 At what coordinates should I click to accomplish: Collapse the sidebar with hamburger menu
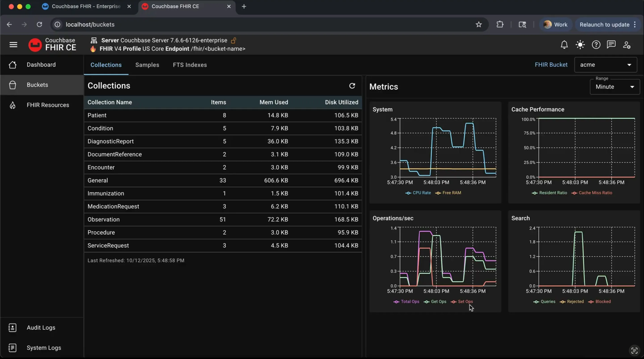coord(13,45)
